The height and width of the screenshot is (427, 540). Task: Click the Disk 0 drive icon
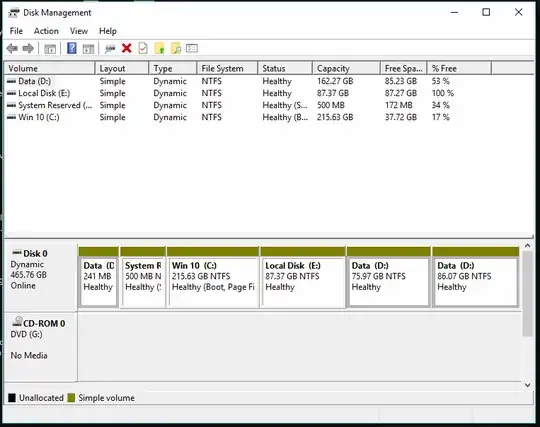pos(17,253)
